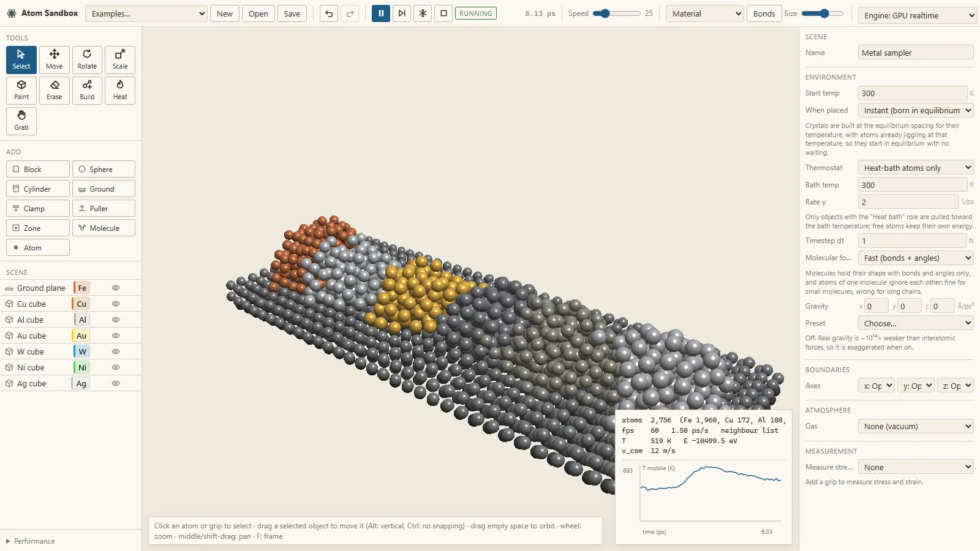Choose the Rotate tool
Image resolution: width=980 pixels, height=551 pixels.
click(87, 60)
